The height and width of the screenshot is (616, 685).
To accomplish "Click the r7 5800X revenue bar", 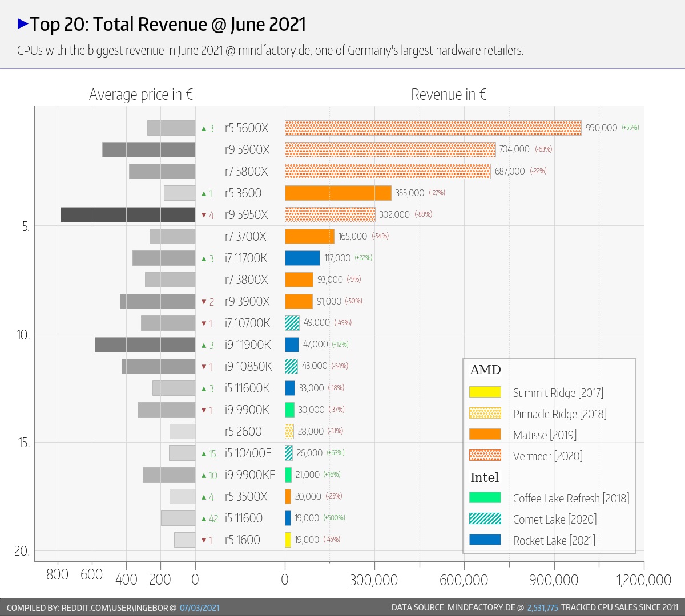I will pyautogui.click(x=388, y=171).
